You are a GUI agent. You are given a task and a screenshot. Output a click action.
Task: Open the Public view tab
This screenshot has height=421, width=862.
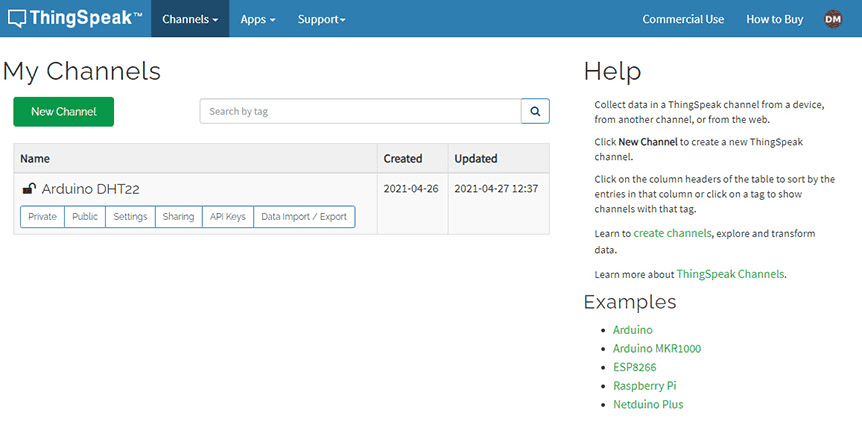pyautogui.click(x=85, y=217)
